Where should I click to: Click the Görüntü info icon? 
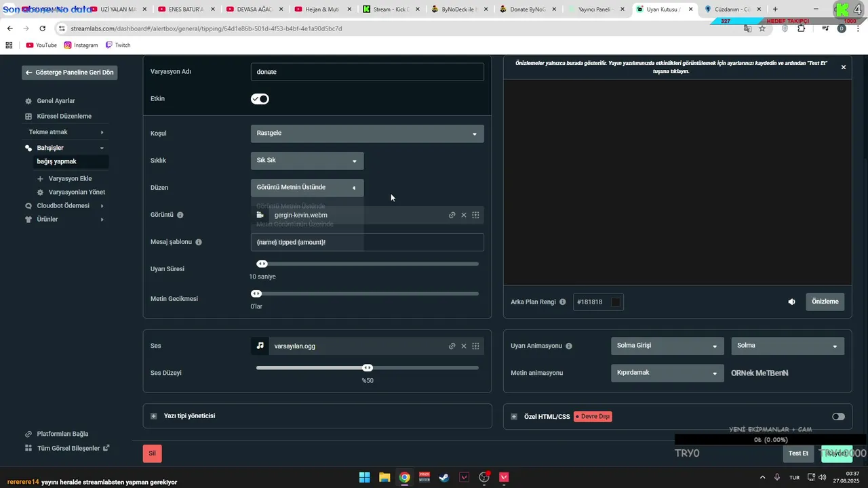180,215
